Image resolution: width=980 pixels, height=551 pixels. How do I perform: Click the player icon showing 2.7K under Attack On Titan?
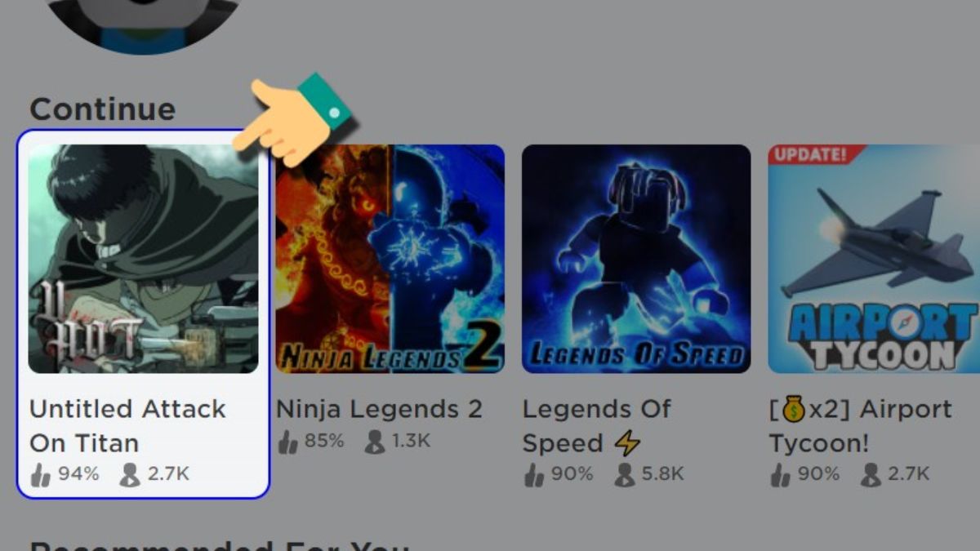[130, 474]
